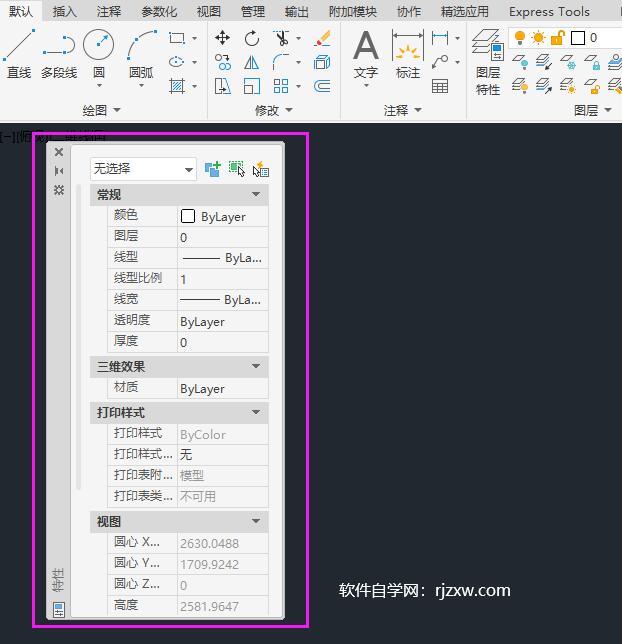This screenshot has height=644, width=622.
Task: Collapse the 打印样式 section
Action: point(256,412)
